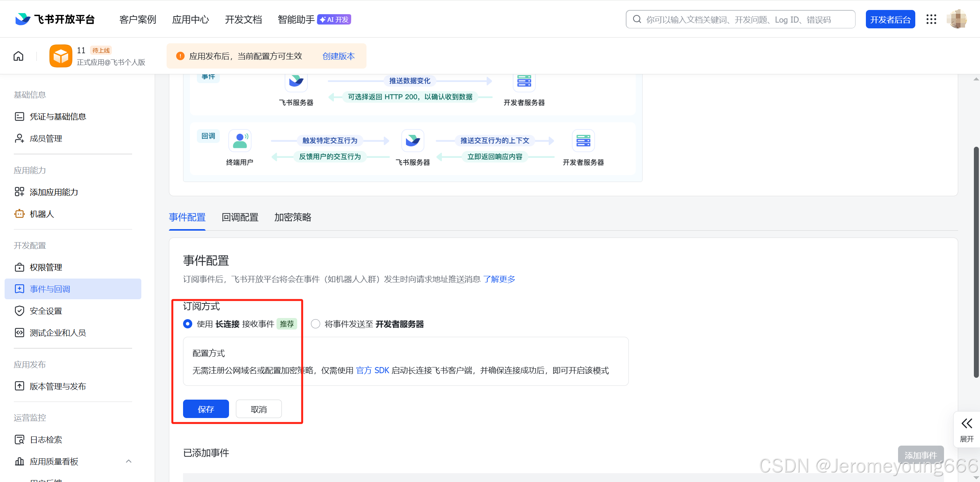Click the 保存 save button
The height and width of the screenshot is (482, 980).
coord(206,409)
